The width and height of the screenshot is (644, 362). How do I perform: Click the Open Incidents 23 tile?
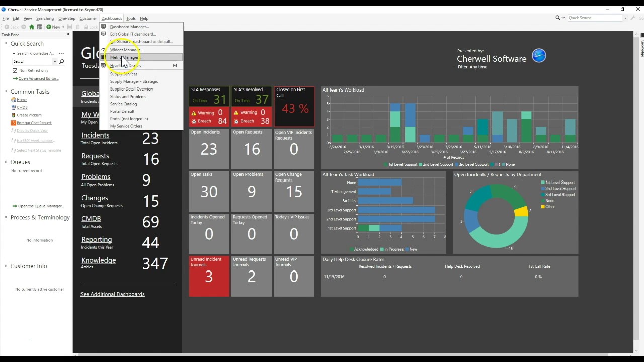coord(209,149)
